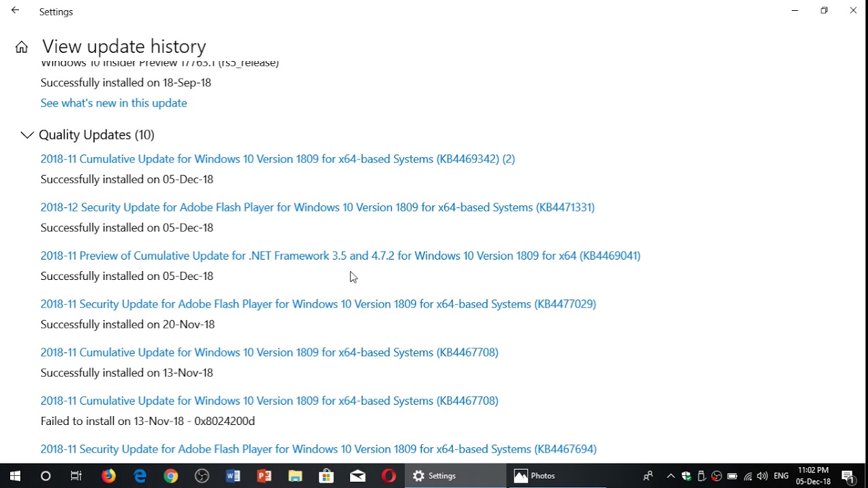
Task: Minimize the Settings window
Action: coord(795,11)
